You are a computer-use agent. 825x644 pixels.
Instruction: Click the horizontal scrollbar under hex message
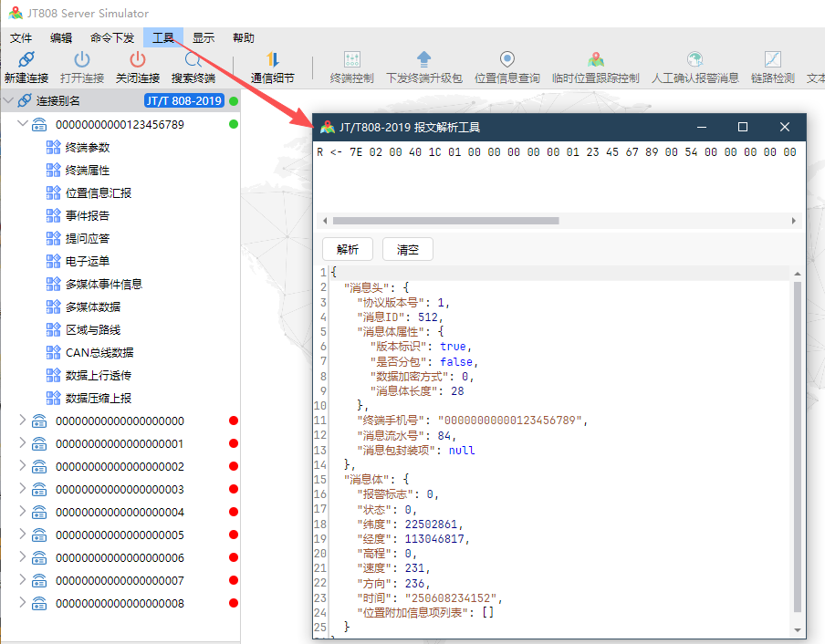coord(445,221)
